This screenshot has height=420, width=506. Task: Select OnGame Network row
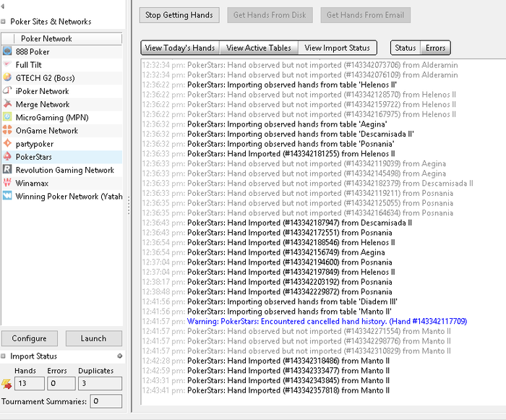tap(62, 130)
